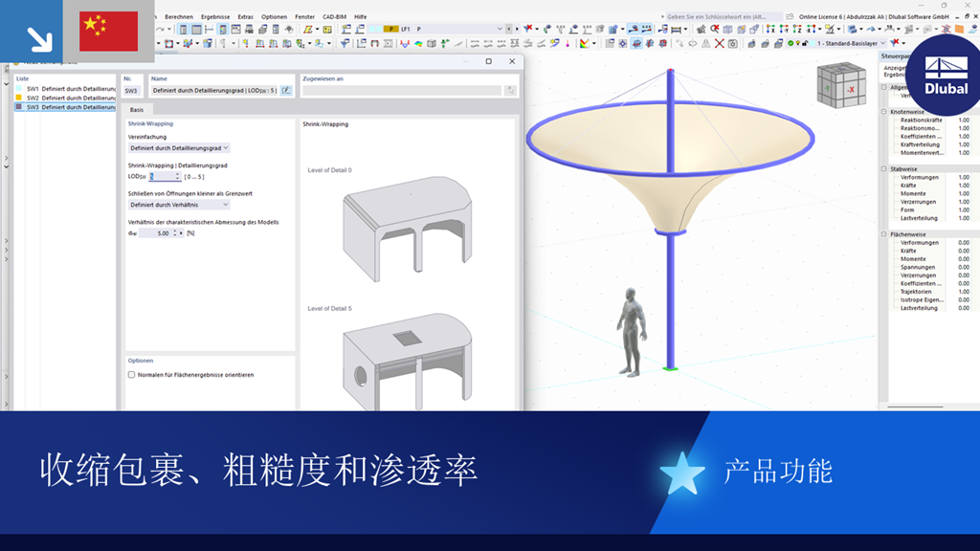The height and width of the screenshot is (551, 980).
Task: Open the Vereinfachung dropdown
Action: (x=179, y=148)
